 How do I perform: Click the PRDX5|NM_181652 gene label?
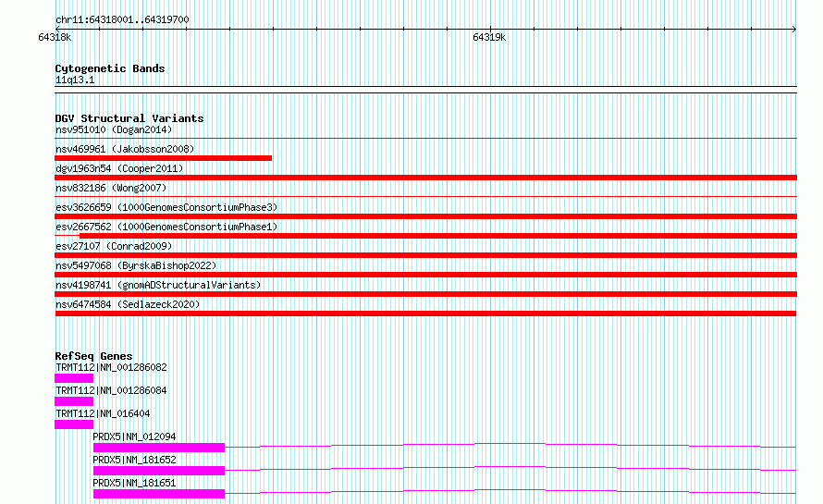pyautogui.click(x=134, y=460)
